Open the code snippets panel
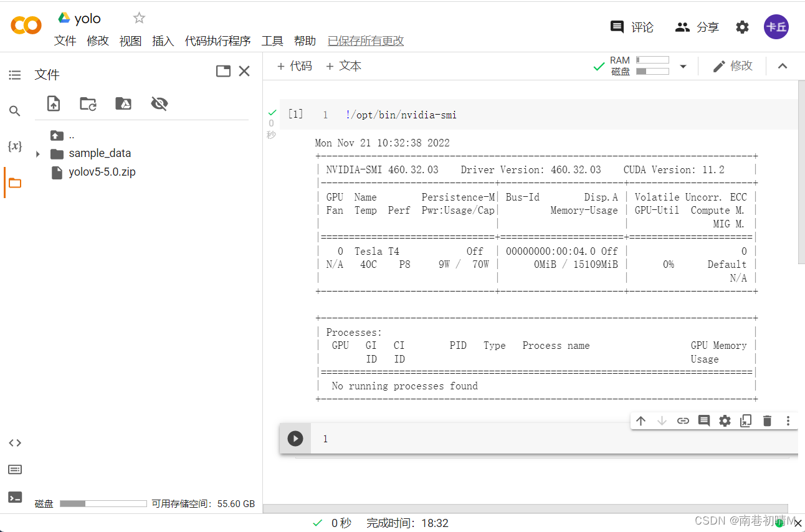Viewport: 805px width, 532px height. click(x=14, y=442)
